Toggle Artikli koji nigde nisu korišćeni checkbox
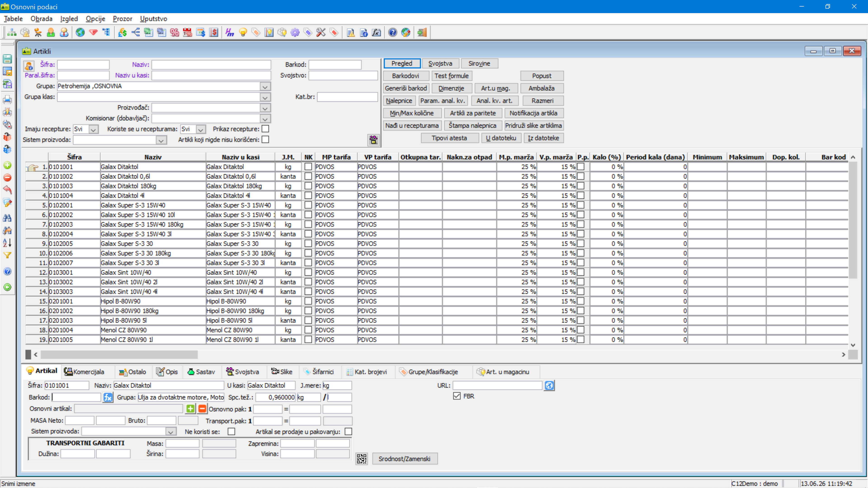The image size is (868, 488). point(266,139)
